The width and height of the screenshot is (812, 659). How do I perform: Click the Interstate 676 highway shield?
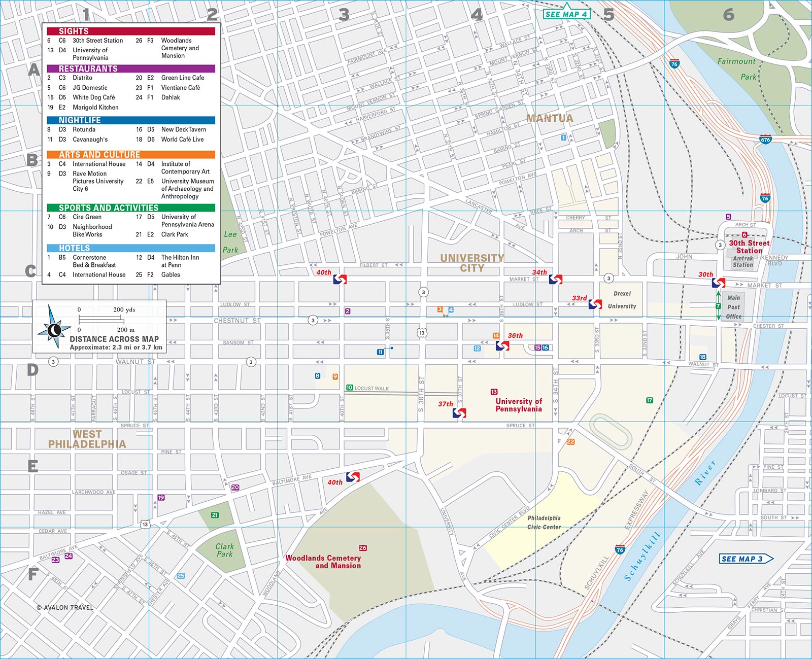(765, 140)
